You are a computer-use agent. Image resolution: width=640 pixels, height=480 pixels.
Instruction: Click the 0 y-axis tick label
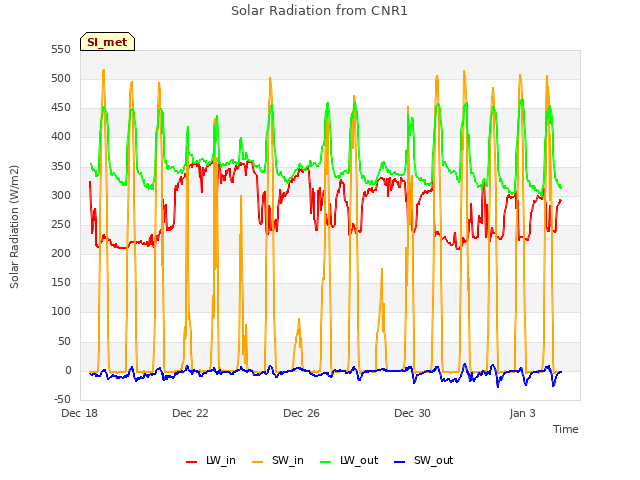point(68,370)
